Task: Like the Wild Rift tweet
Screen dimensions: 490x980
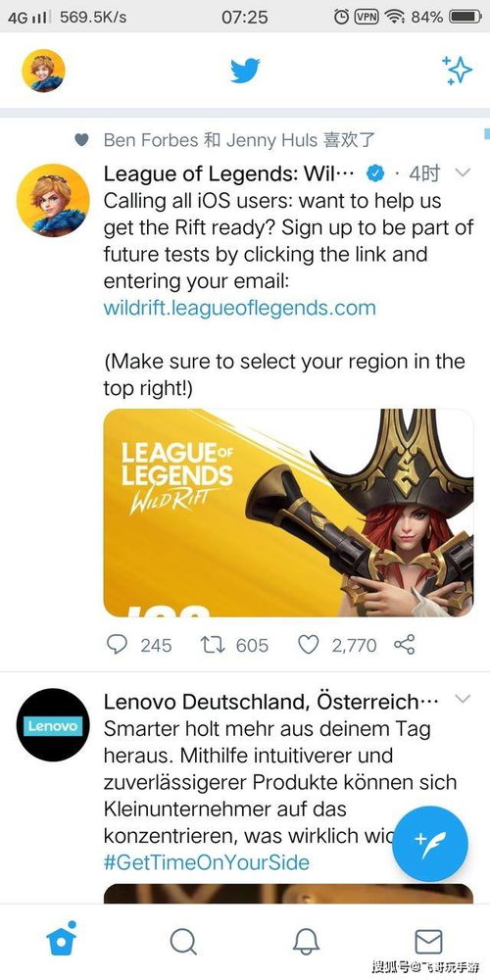Action: [x=308, y=645]
